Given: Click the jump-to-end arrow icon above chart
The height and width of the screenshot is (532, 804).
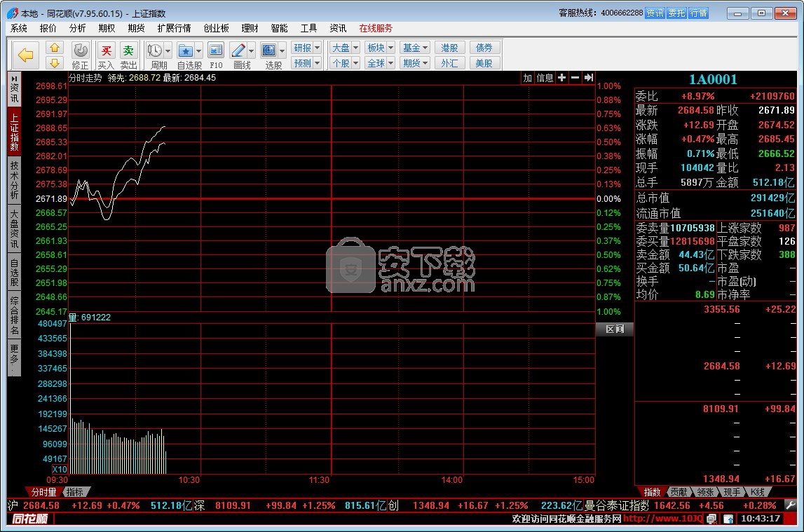Looking at the screenshot, I should coord(589,77).
